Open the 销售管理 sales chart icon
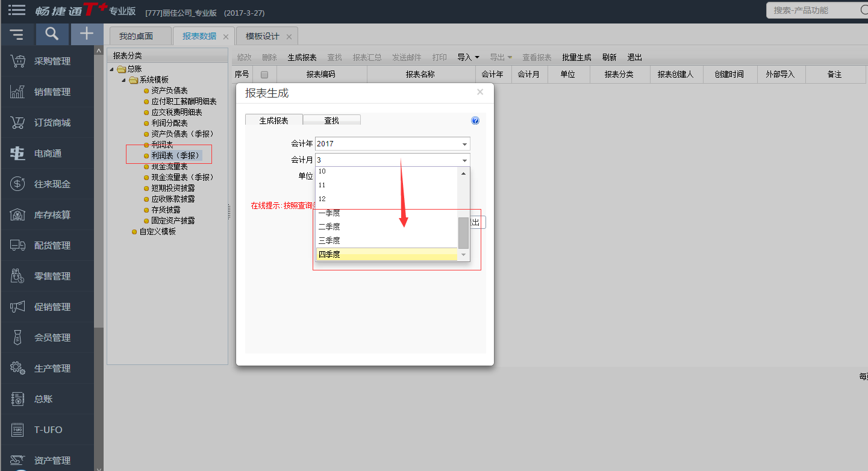 pos(17,92)
